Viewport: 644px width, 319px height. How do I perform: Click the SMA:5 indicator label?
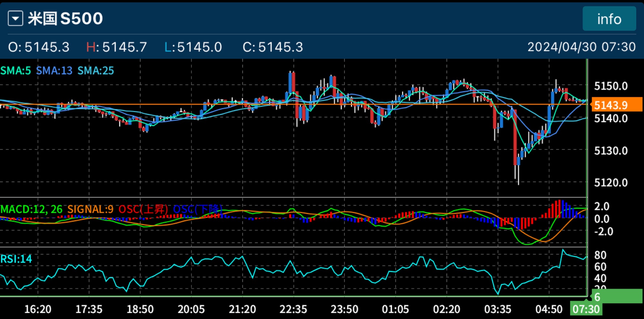click(16, 71)
